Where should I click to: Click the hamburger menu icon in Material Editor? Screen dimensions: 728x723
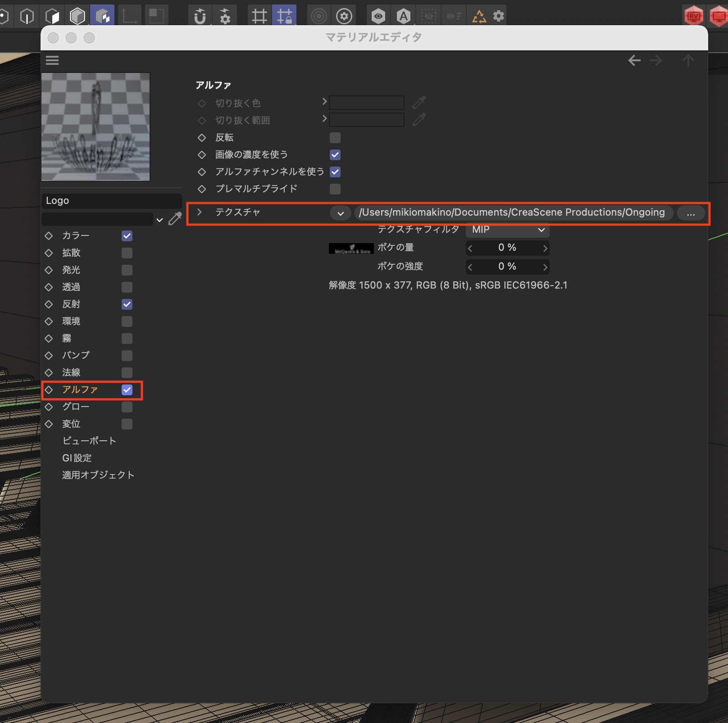52,60
